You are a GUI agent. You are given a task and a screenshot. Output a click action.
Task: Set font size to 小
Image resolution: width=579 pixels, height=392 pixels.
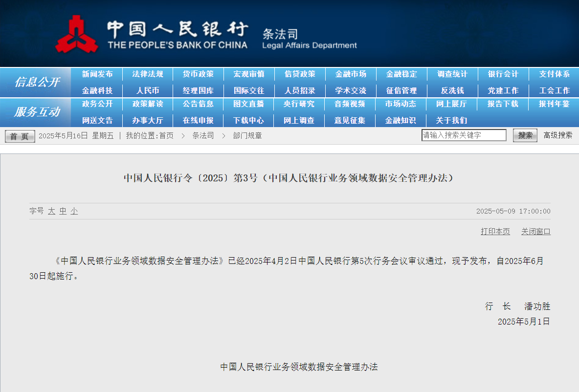pos(74,211)
